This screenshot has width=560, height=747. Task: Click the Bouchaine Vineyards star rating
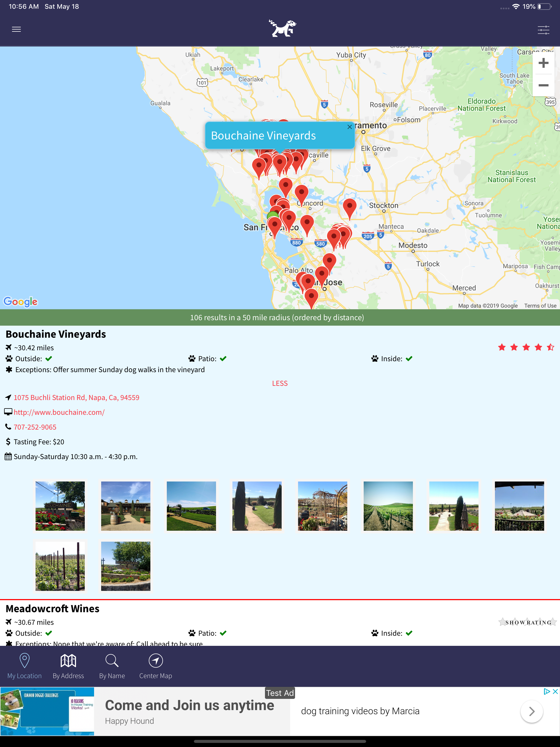[526, 347]
